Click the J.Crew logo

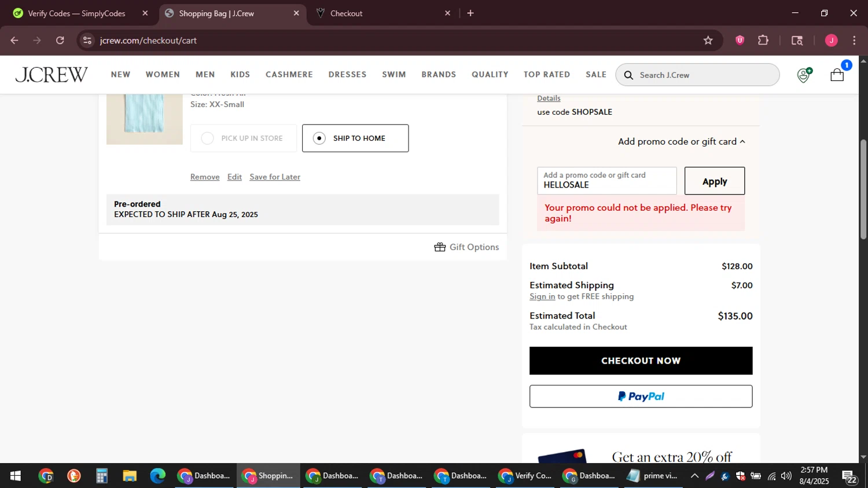(x=52, y=75)
